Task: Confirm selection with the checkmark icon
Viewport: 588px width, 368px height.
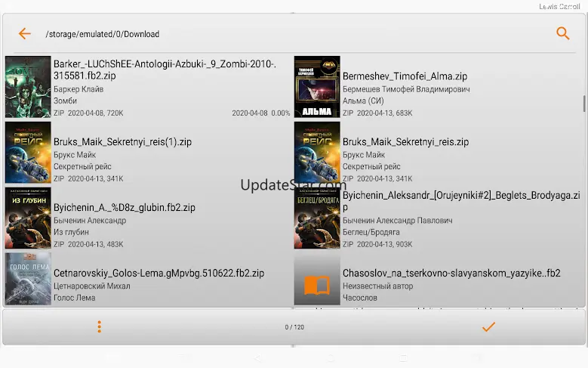Action: pos(488,326)
